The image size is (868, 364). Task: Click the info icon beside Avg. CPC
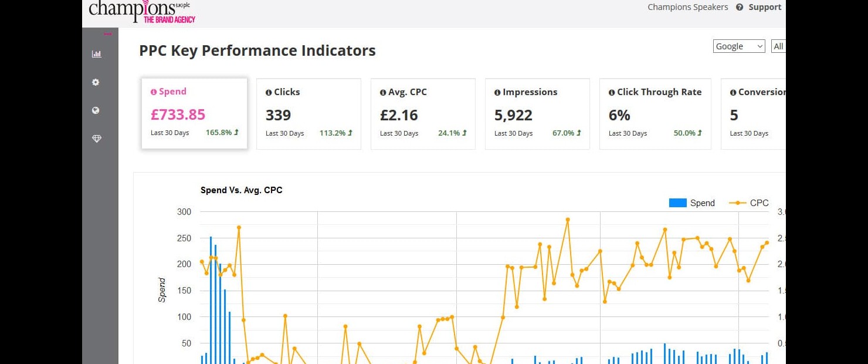tap(383, 92)
